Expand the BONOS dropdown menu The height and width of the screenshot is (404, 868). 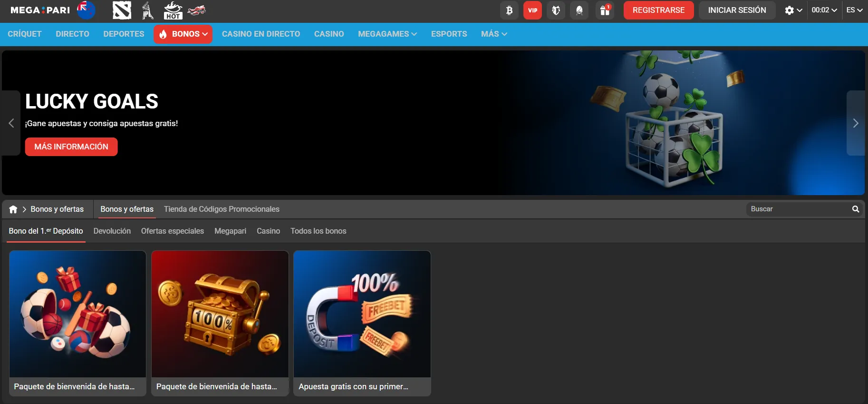(183, 34)
